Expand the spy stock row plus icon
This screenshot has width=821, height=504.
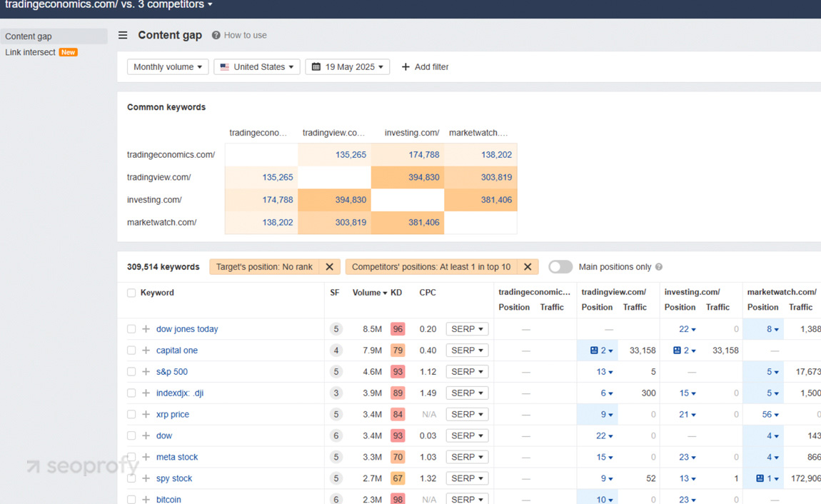pos(146,478)
